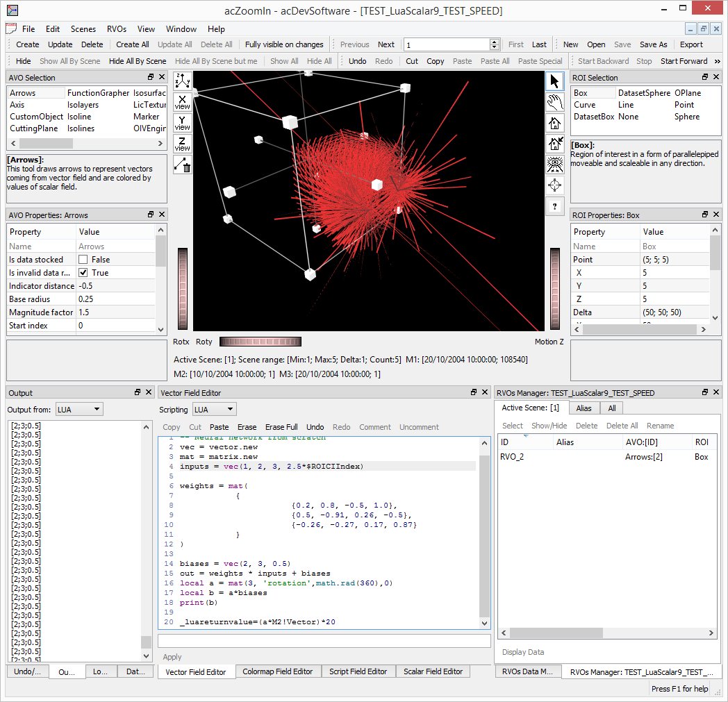Uncheck the 'Is invalid data' checkbox
Viewport: 728px width, 702px height.
(83, 273)
